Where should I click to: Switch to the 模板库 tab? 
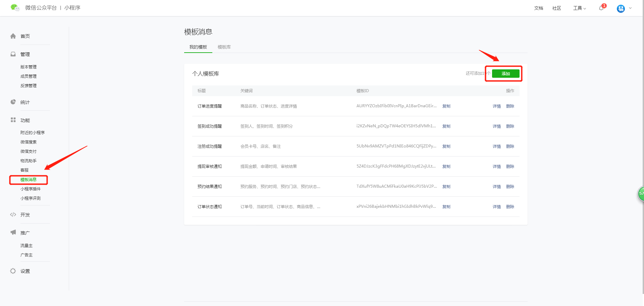[x=224, y=47]
